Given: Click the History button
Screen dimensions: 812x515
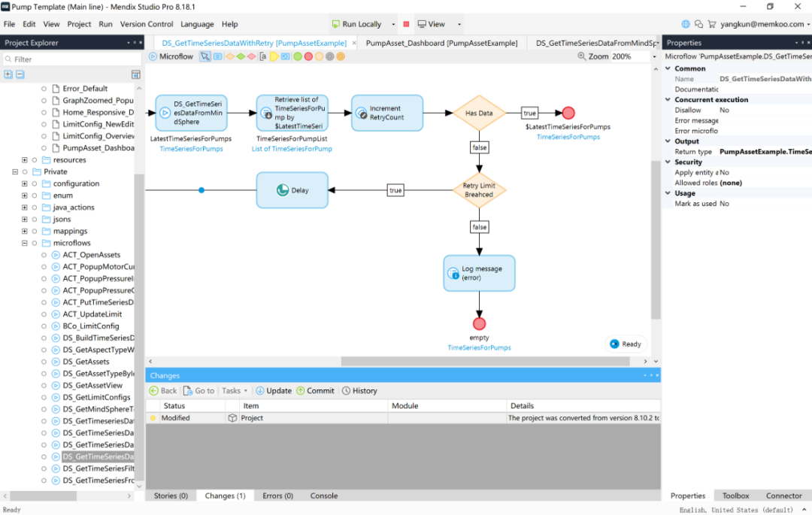Looking at the screenshot, I should (x=359, y=391).
